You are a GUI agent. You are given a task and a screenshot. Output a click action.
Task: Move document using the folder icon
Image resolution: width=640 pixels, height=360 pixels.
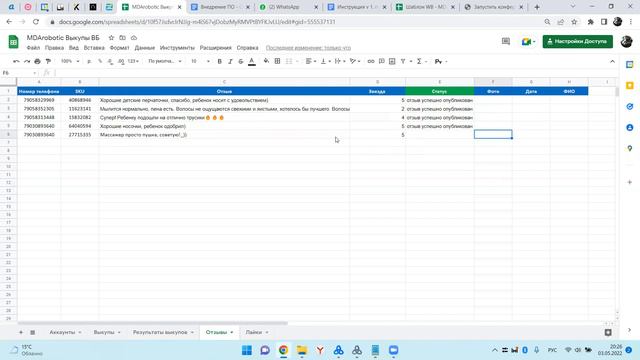[x=122, y=38]
